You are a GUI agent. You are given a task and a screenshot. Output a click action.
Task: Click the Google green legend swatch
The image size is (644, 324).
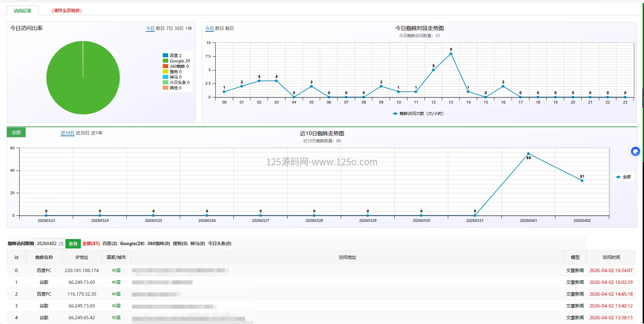[165, 61]
